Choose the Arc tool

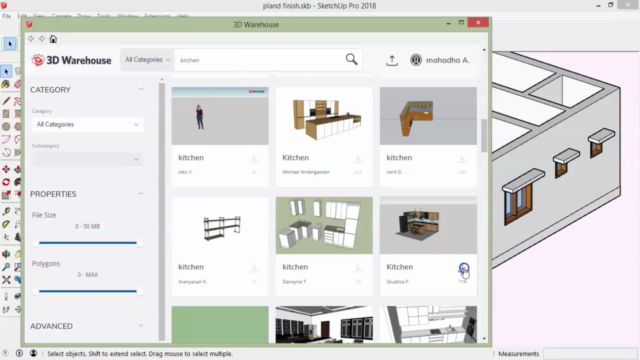(6, 140)
